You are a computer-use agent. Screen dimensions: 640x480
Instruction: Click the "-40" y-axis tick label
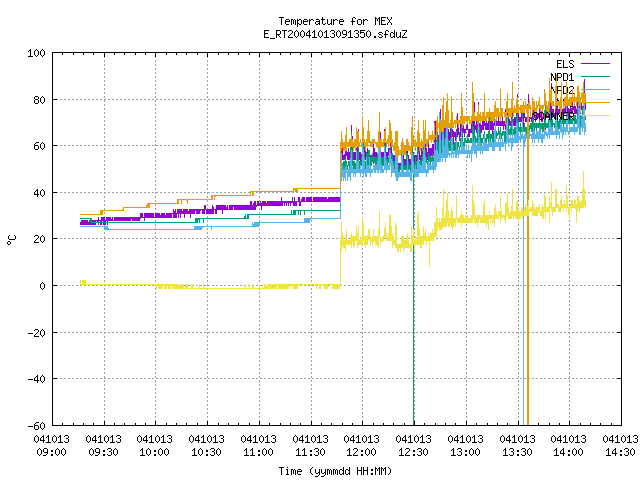pos(36,379)
